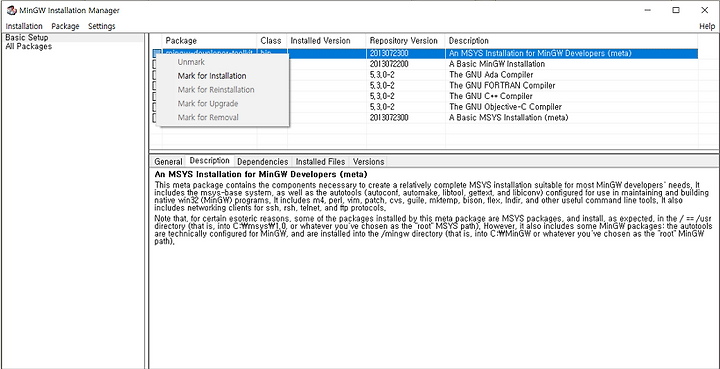The width and height of the screenshot is (720, 369).
Task: Click version 2013072300 in the highlighted row
Action: [388, 53]
